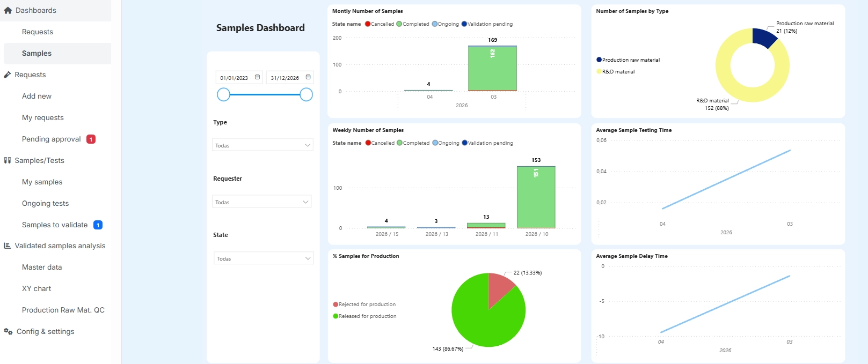Open the start date calendar picker icon

point(257,77)
